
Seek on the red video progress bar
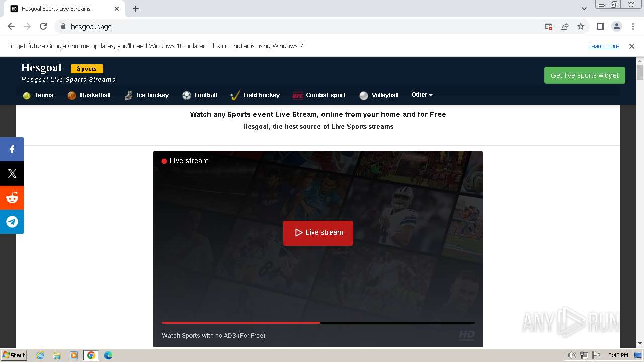tap(318, 322)
